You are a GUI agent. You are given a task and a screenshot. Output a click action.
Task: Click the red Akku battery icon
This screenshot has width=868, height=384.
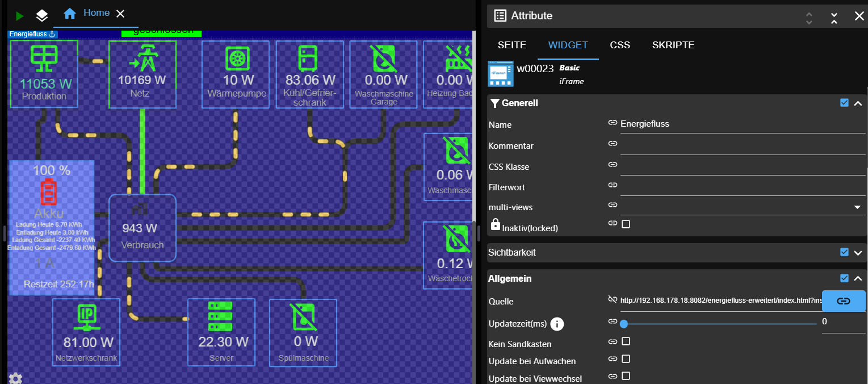coord(48,193)
